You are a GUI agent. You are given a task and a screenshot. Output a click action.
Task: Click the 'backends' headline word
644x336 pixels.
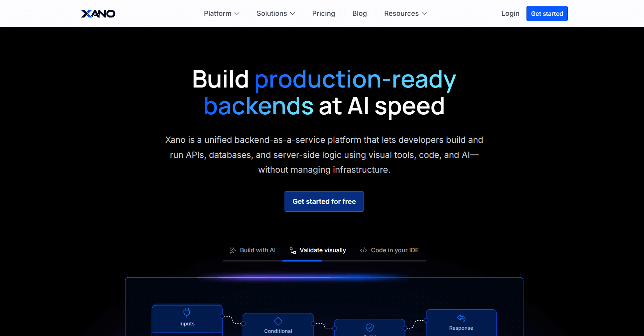point(258,106)
